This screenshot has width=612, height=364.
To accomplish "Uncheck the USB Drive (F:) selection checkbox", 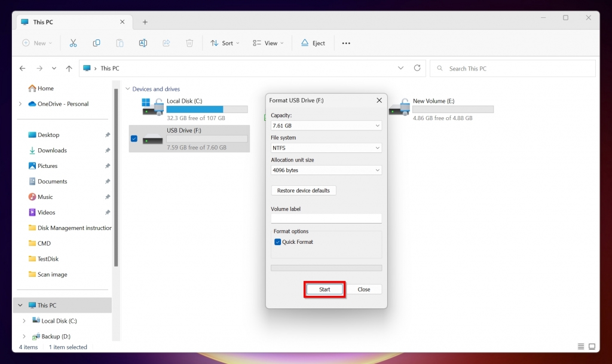I will [x=133, y=139].
